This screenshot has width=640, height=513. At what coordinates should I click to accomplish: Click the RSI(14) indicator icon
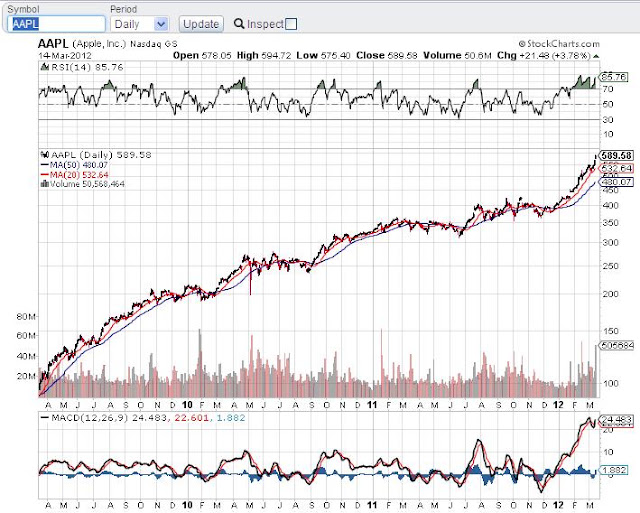point(45,67)
